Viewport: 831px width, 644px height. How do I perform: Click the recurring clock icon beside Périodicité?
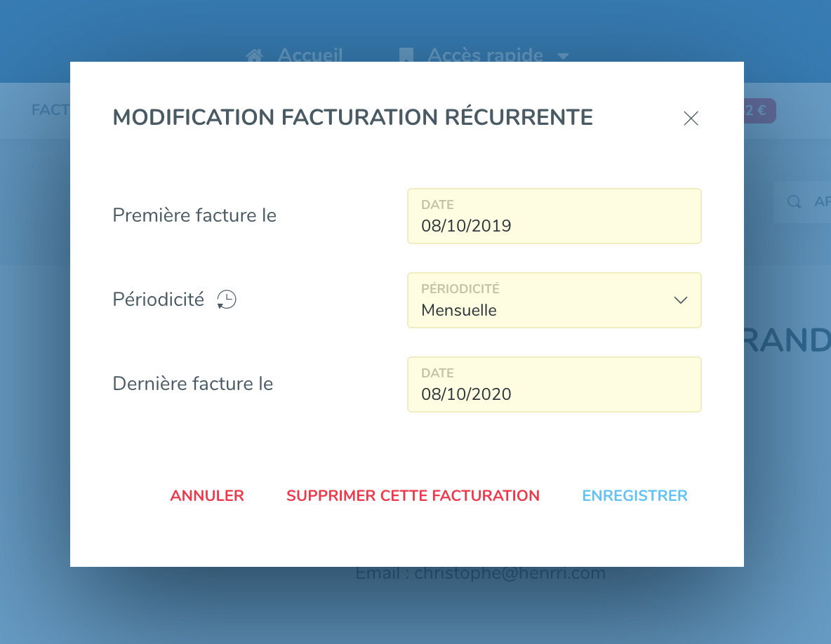227,300
